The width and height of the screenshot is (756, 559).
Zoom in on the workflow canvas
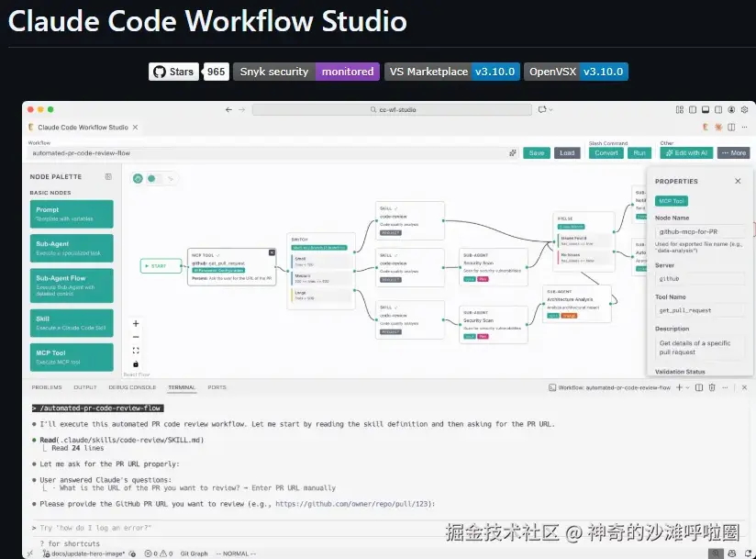point(136,324)
